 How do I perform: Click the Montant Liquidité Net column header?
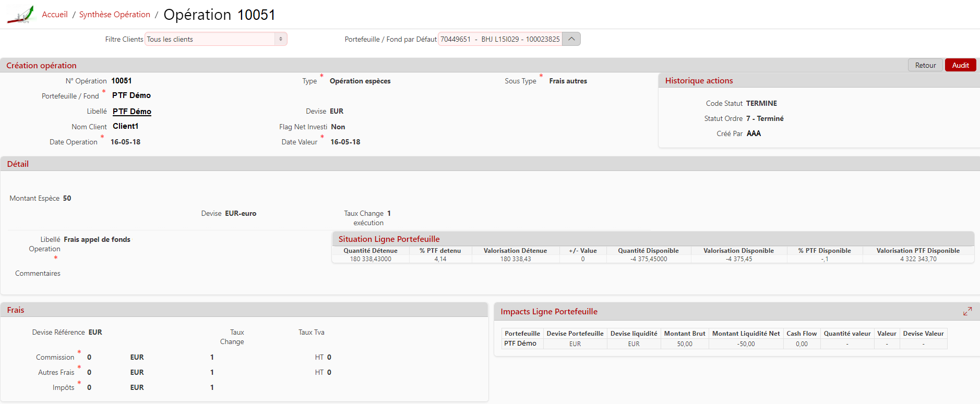pyautogui.click(x=745, y=334)
